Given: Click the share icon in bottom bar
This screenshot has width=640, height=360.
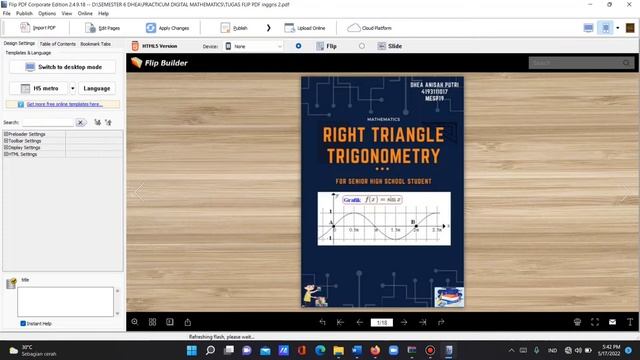Looking at the screenshot, I should [188, 322].
